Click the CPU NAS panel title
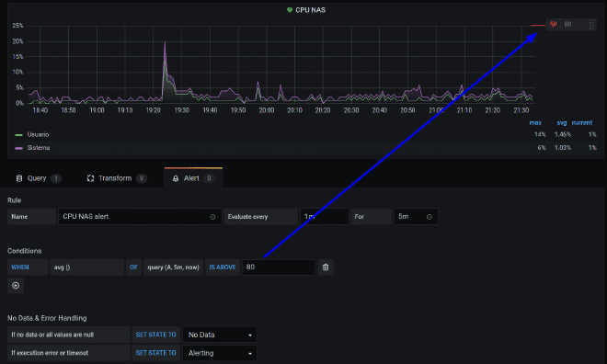607x364 pixels. coord(310,10)
